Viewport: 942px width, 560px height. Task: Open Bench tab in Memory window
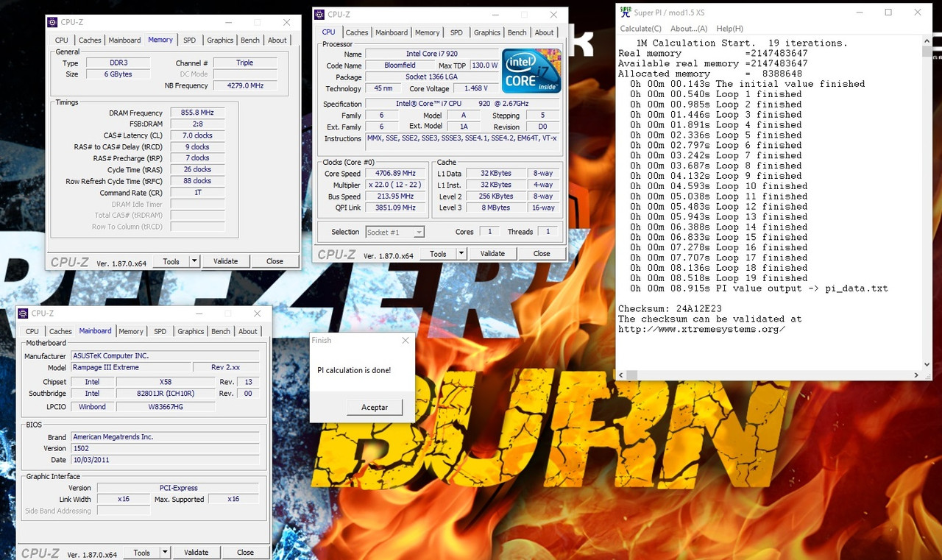pyautogui.click(x=250, y=40)
